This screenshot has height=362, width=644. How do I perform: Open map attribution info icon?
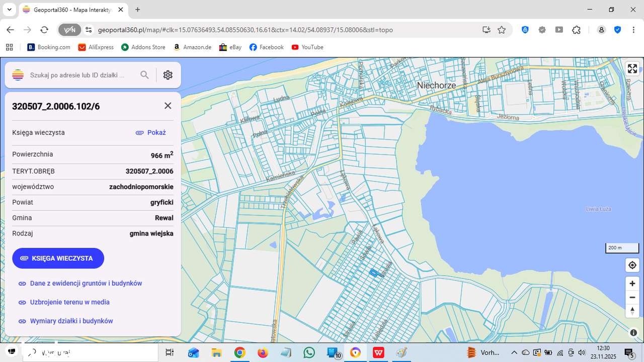(633, 332)
